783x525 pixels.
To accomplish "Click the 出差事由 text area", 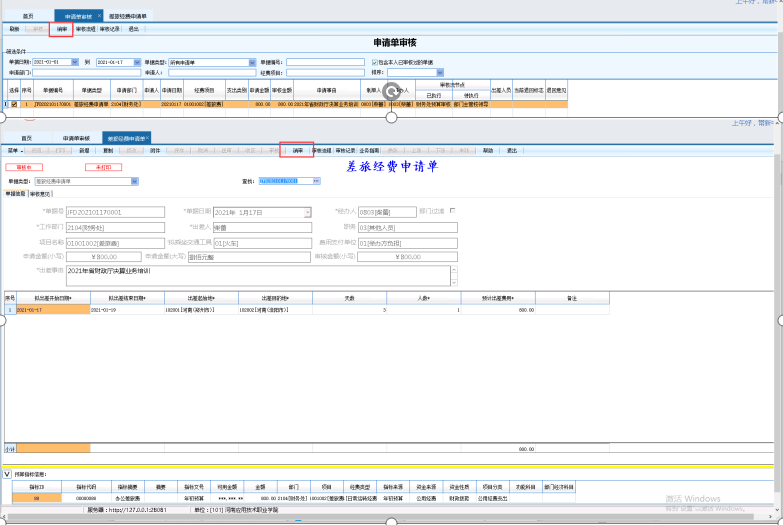I will (259, 276).
